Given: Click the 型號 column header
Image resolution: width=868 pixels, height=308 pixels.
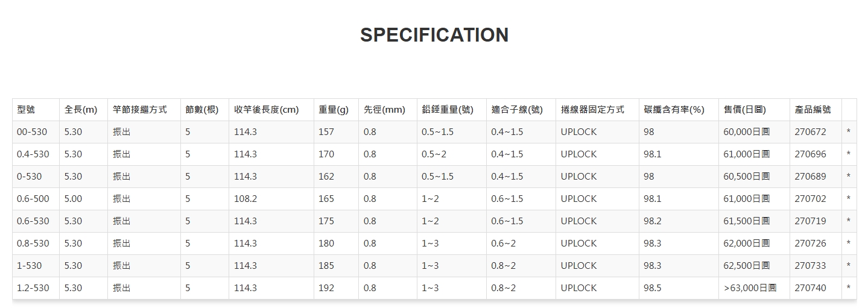Looking at the screenshot, I should point(27,110).
